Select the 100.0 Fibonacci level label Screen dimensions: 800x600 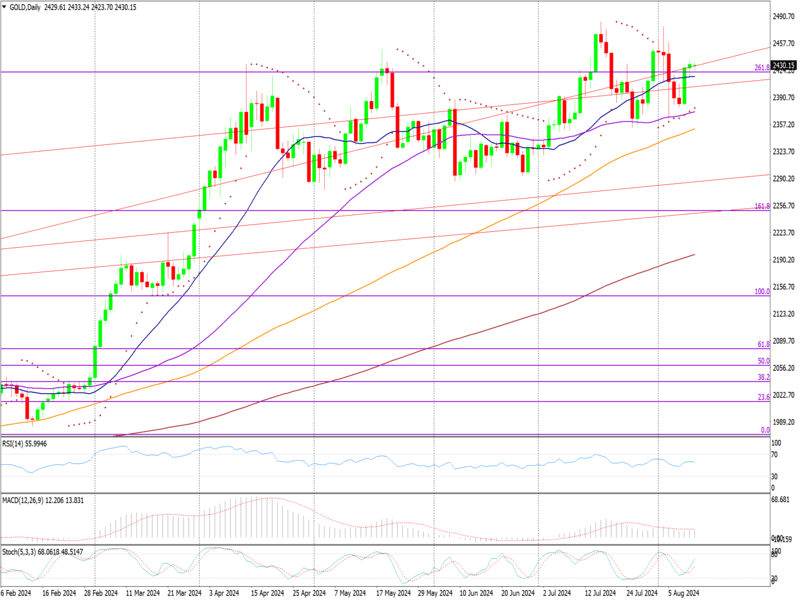761,292
